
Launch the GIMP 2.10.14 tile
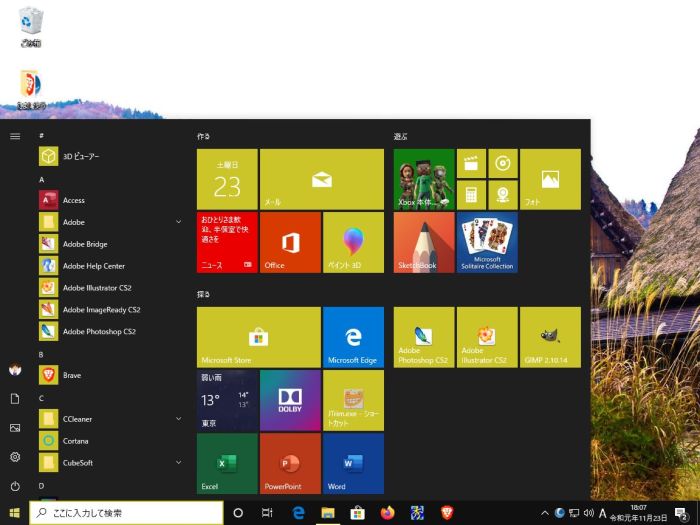[550, 337]
